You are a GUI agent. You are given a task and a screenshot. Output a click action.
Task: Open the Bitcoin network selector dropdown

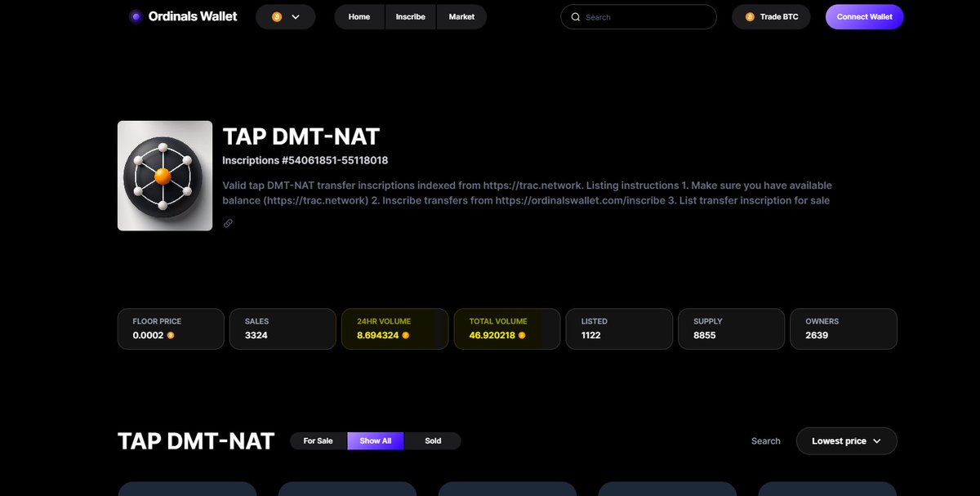285,17
